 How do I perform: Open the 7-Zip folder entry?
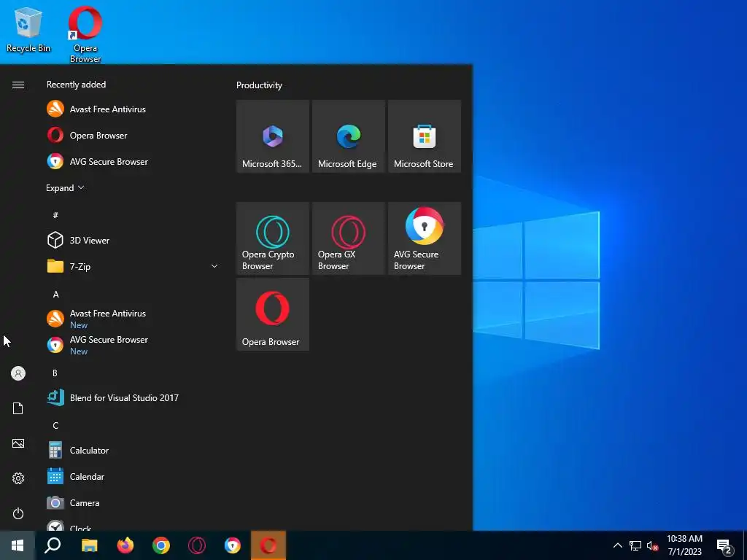[133, 266]
